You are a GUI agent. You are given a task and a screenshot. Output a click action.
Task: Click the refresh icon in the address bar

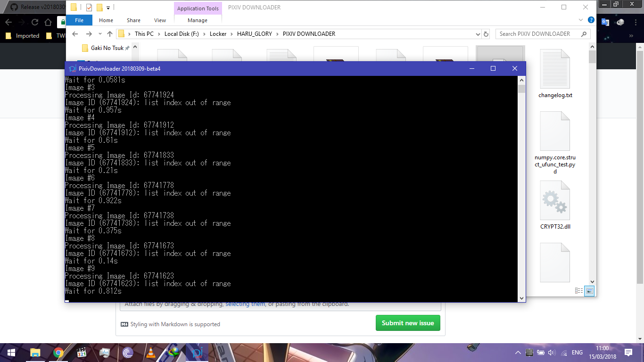[x=486, y=33]
